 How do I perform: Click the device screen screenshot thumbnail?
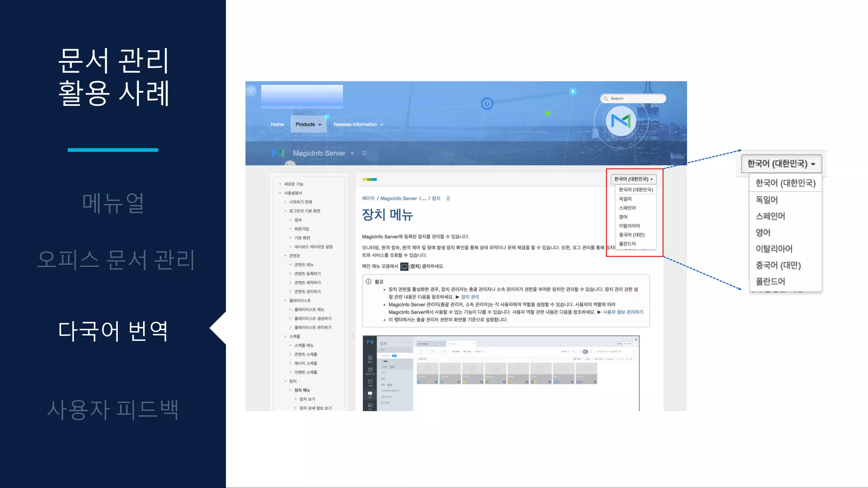click(x=501, y=373)
